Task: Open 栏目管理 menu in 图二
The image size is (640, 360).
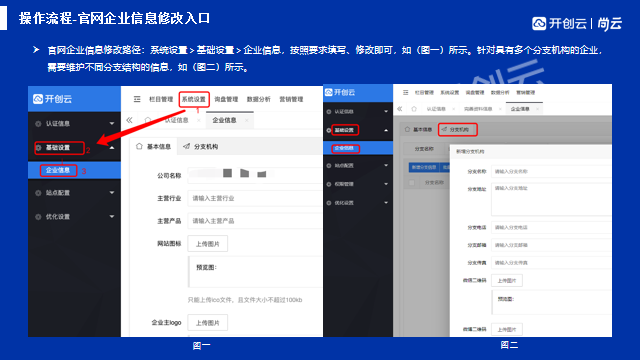Action: pyautogui.click(x=424, y=93)
